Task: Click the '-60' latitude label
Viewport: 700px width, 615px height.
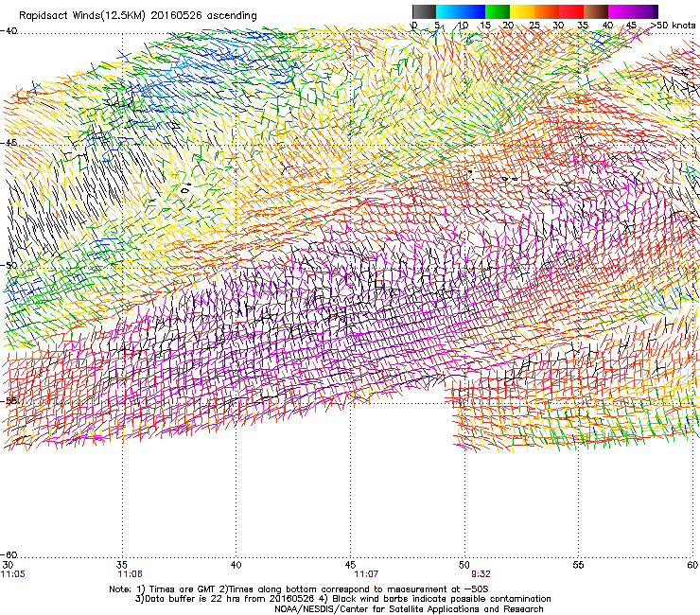Action: click(9, 554)
